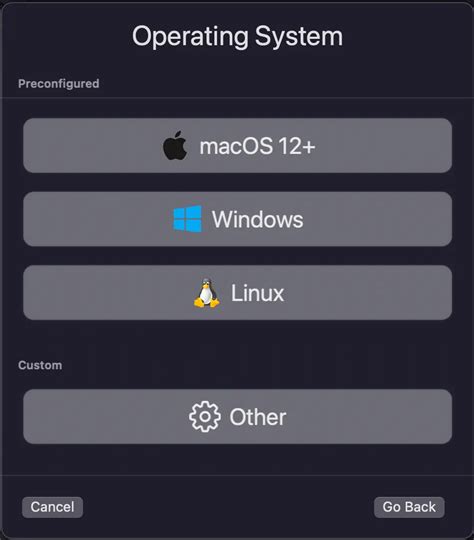
Task: Click the blue Windows logo icon
Action: (x=187, y=219)
